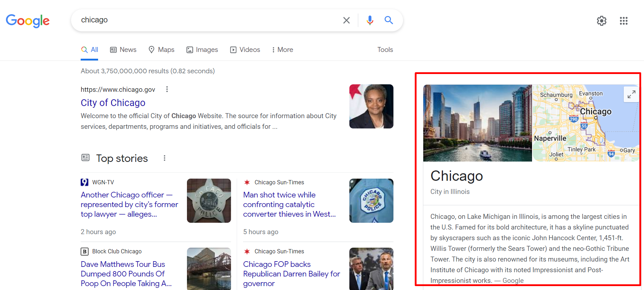This screenshot has width=644, height=290.
Task: Open the Tools options
Action: (x=385, y=50)
